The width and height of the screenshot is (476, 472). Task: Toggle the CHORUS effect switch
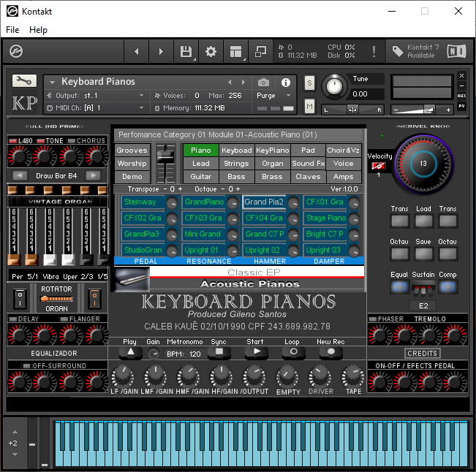72,141
